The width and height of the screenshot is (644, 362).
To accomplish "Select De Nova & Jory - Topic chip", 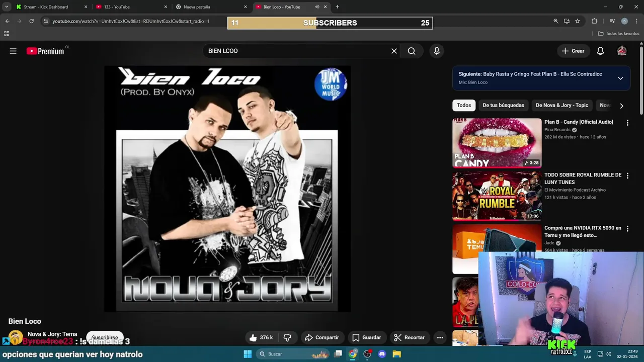I will tap(561, 105).
